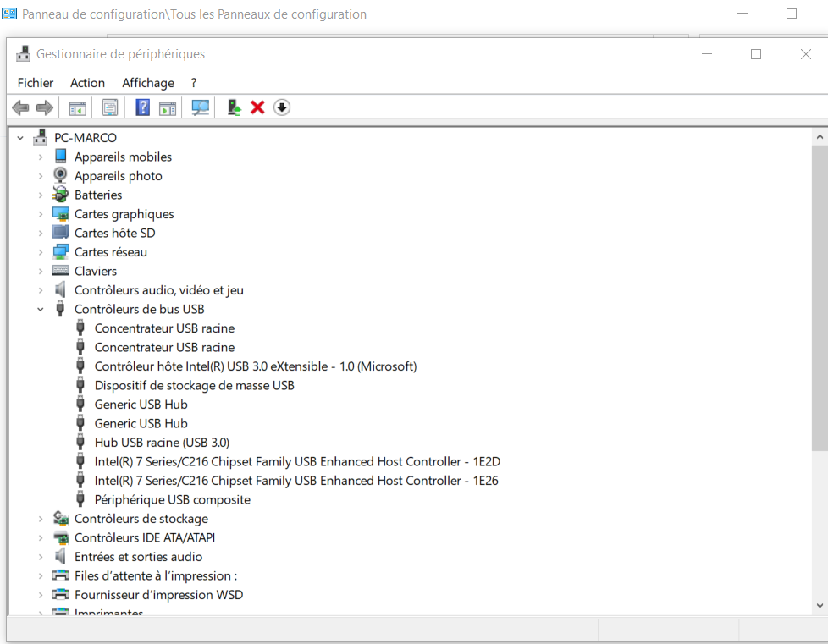
Task: Expand the Cartes graphiques category
Action: [x=41, y=214]
